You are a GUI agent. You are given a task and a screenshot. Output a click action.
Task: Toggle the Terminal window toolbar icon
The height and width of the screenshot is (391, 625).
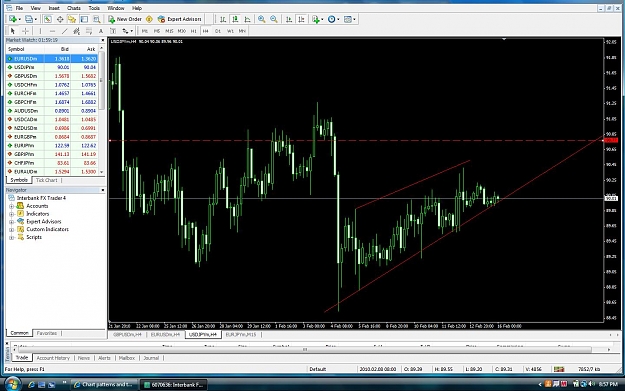pos(84,19)
